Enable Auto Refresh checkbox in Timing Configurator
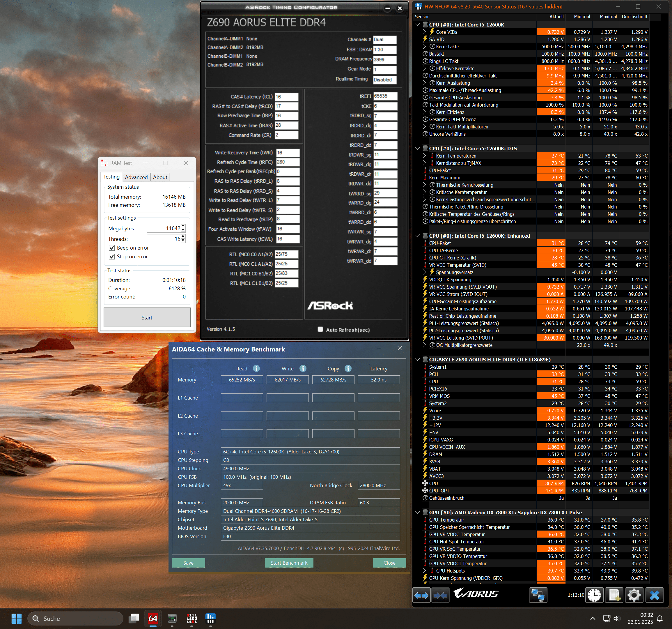 320,329
